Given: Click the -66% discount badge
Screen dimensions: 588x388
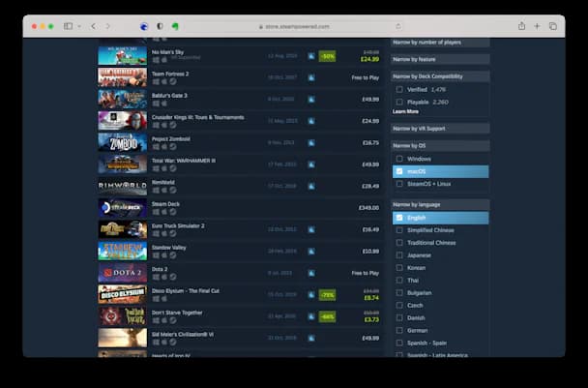Looking at the screenshot, I should (x=328, y=316).
